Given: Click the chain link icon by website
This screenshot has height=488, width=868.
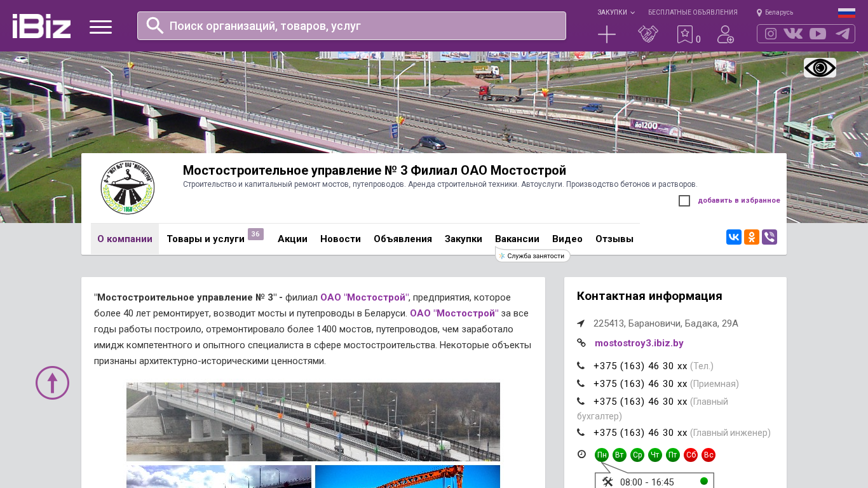Looking at the screenshot, I should (581, 343).
